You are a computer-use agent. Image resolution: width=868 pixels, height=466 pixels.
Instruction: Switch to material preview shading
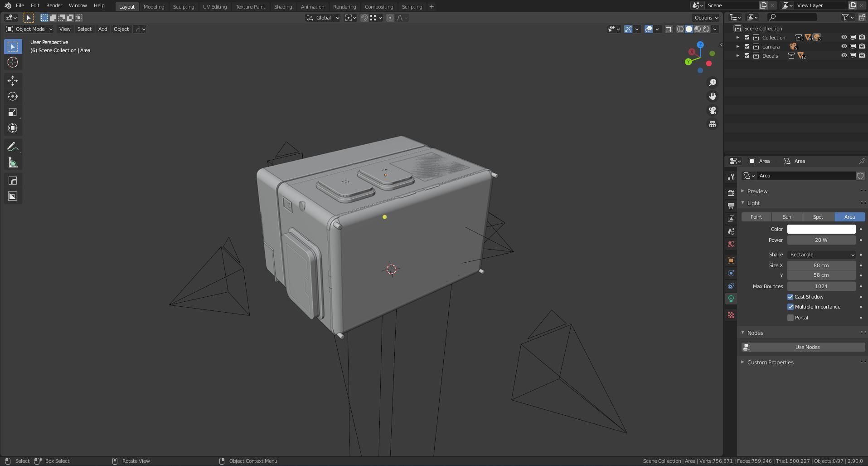coord(698,29)
